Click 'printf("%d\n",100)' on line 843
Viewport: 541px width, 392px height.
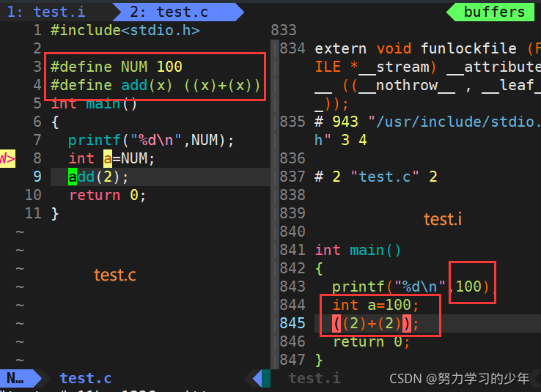click(411, 286)
